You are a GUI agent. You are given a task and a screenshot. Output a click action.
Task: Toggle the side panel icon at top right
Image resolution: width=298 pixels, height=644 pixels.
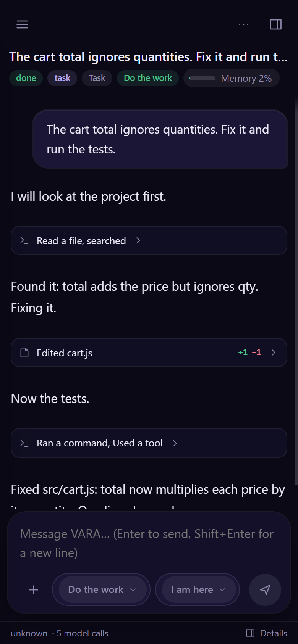276,24
